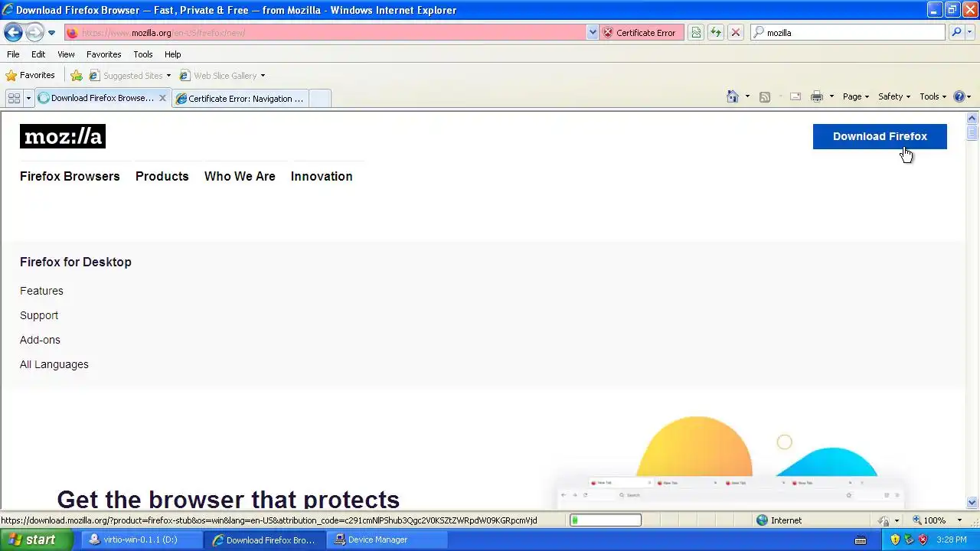Refresh the page with green arrows icon
Viewport: 980px width, 551px height.
[x=716, y=33]
